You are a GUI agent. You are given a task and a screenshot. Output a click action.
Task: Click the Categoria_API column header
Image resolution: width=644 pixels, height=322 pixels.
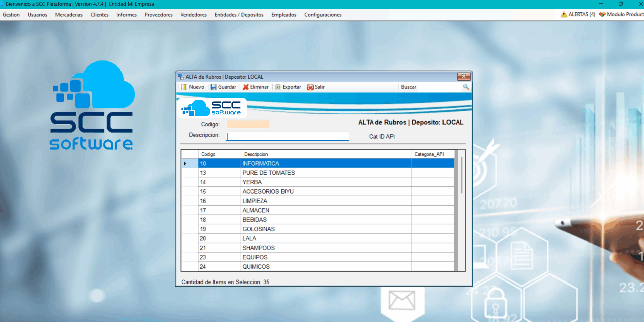(x=429, y=154)
